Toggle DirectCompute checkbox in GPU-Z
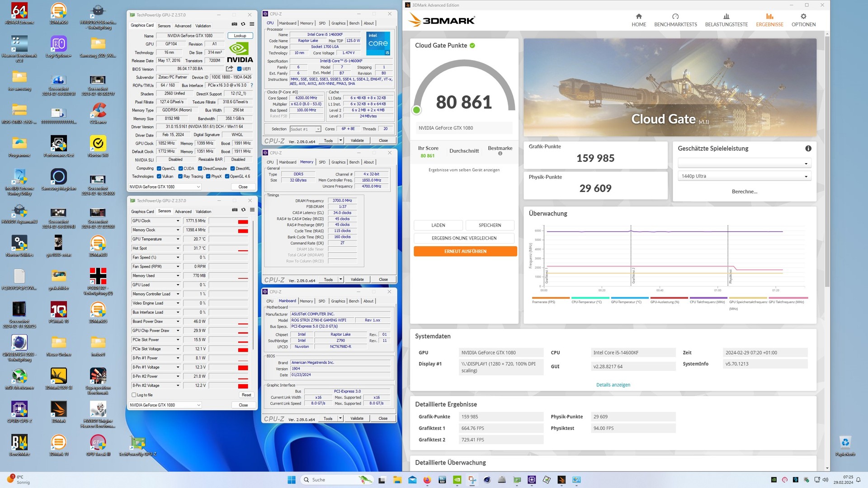The width and height of the screenshot is (868, 488). pos(200,169)
